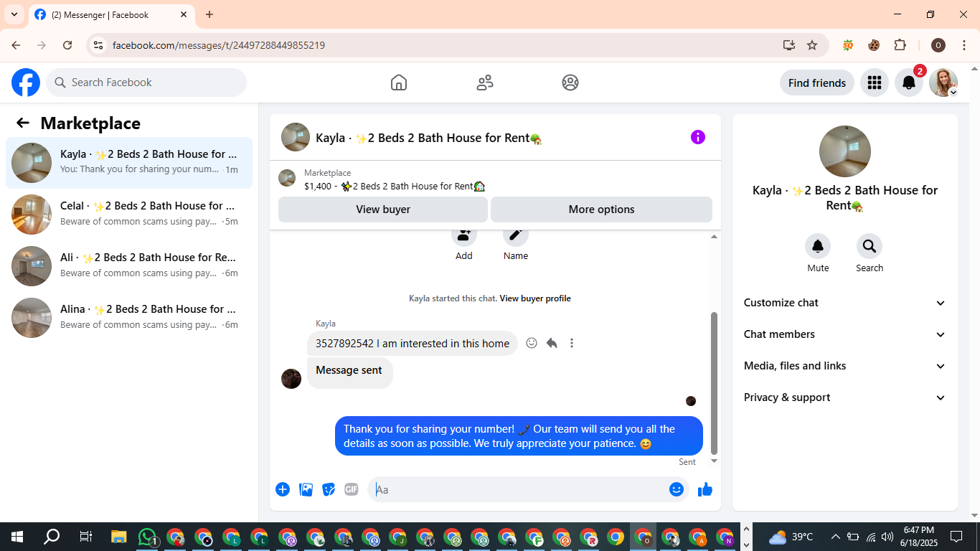Bookmark this page with the star

point(812,45)
